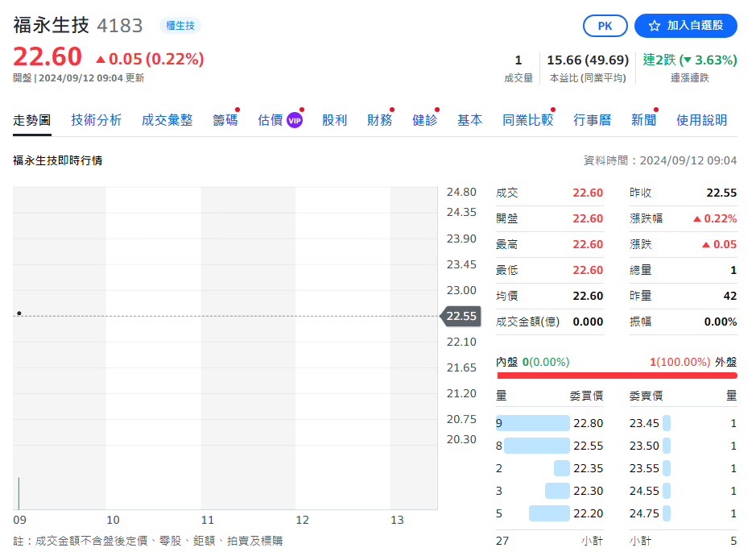Click the ask price 23.55
This screenshot has width=756, height=552.
[644, 468]
